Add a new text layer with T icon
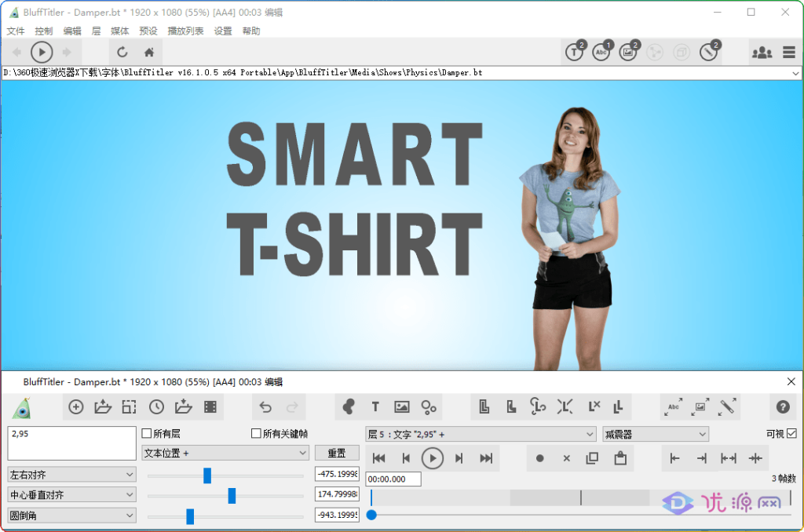The height and width of the screenshot is (532, 804). point(375,407)
